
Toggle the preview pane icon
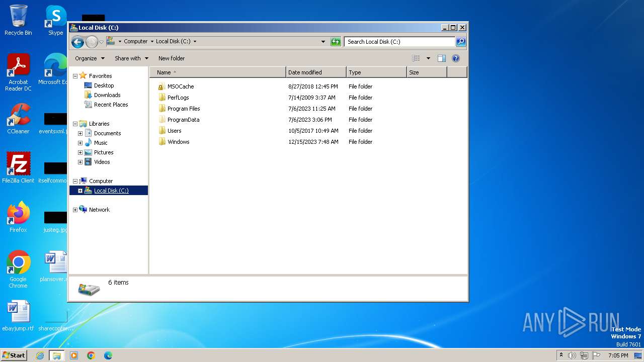click(x=442, y=58)
